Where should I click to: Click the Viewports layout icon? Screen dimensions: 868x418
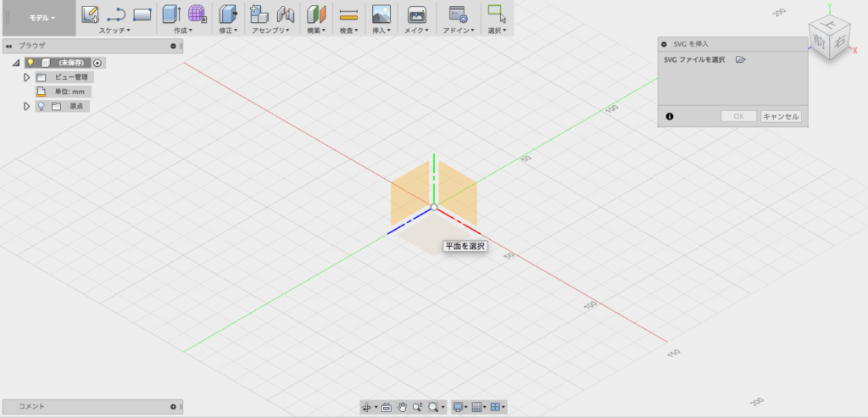(495, 407)
